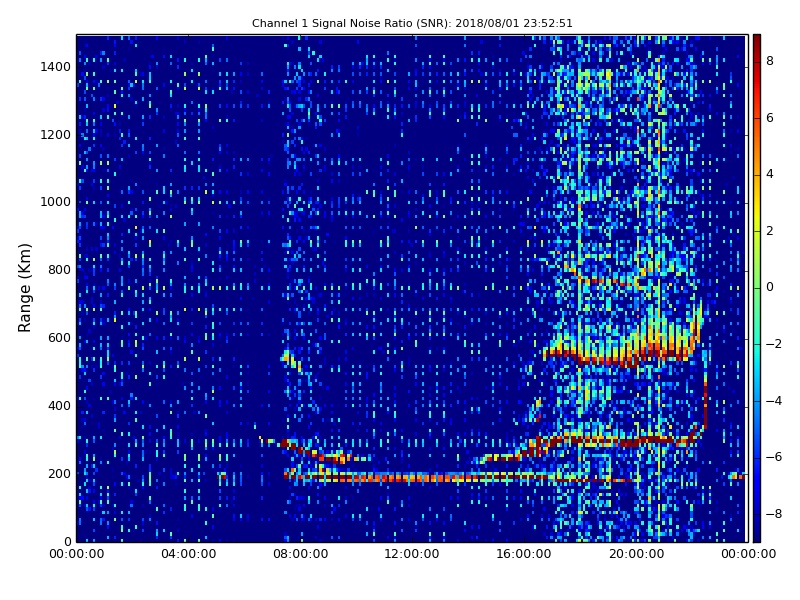Click the 600 range tick label

pos(60,338)
